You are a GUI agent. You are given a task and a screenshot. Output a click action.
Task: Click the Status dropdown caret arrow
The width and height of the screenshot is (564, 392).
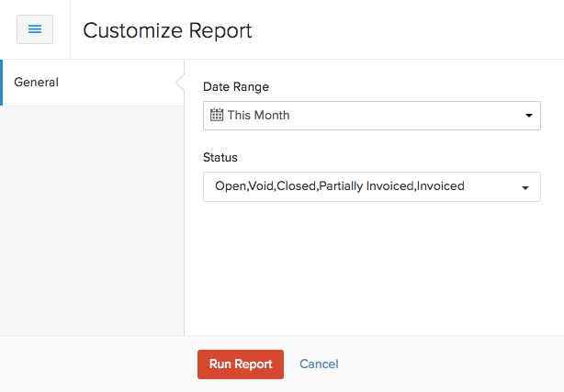(x=525, y=187)
